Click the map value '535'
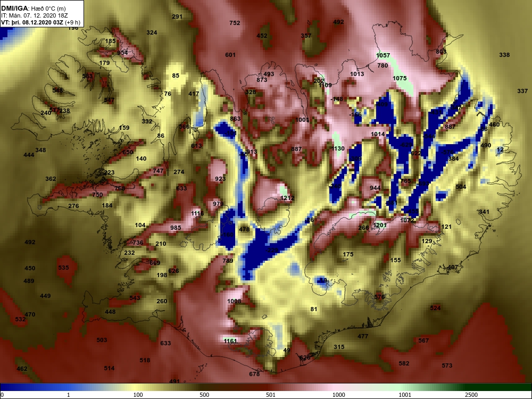Screen dimensions: 532x399 coord(63,268)
